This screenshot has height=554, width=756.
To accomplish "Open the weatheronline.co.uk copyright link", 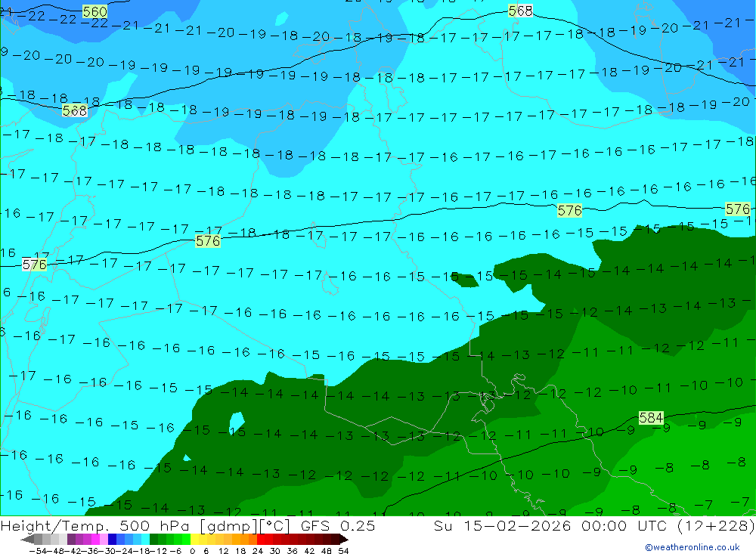I will click(692, 547).
